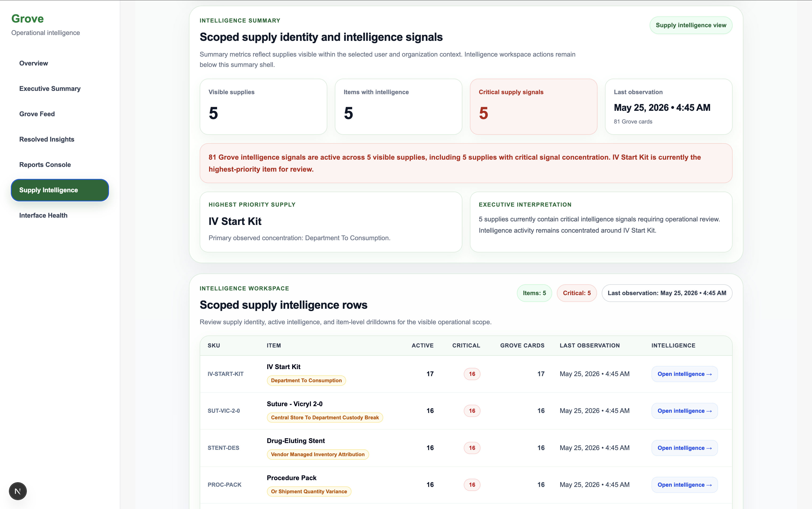
Task: Click the last observation date in Procedure Pack row
Action: [x=594, y=485]
